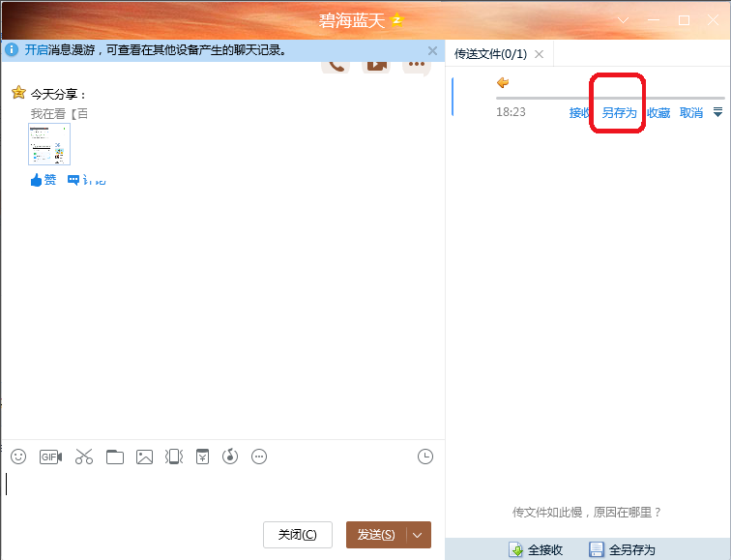Click the red packet icon
Viewport: 731px width, 560px height.
click(x=202, y=457)
